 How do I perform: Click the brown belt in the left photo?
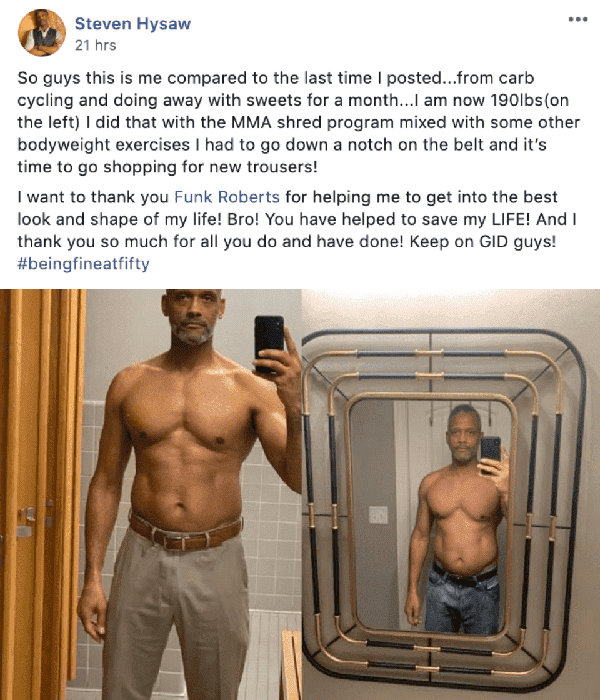pyautogui.click(x=185, y=533)
